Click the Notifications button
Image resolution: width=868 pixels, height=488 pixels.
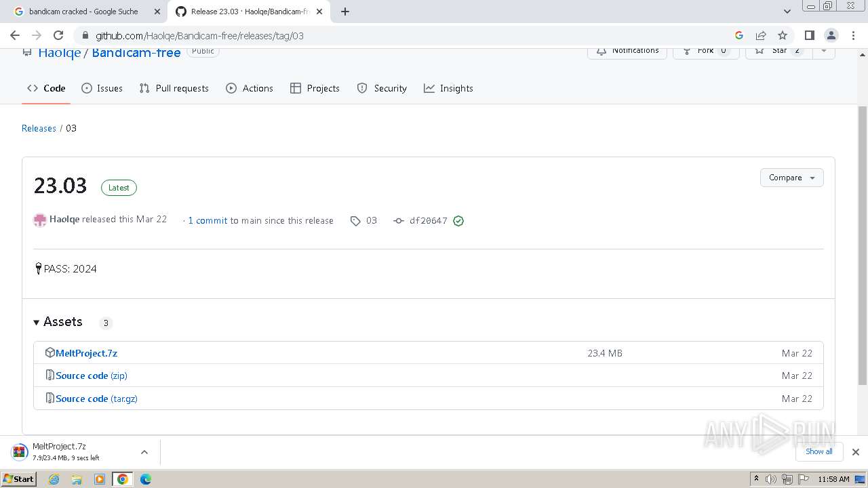pos(627,52)
